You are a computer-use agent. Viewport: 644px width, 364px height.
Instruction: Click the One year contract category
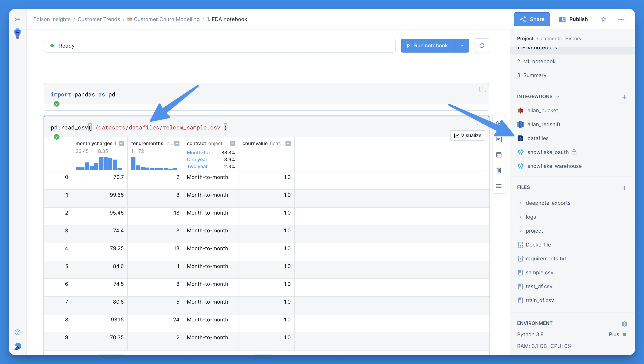(x=197, y=159)
